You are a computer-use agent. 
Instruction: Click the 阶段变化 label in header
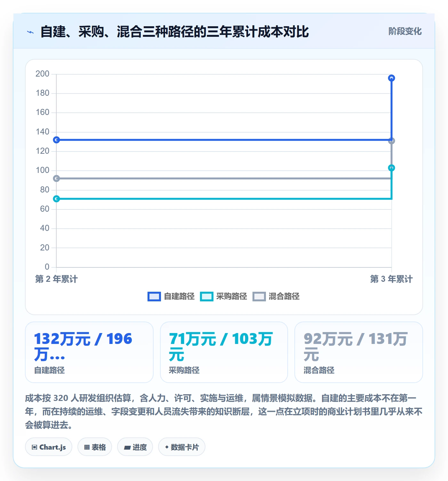pos(405,31)
